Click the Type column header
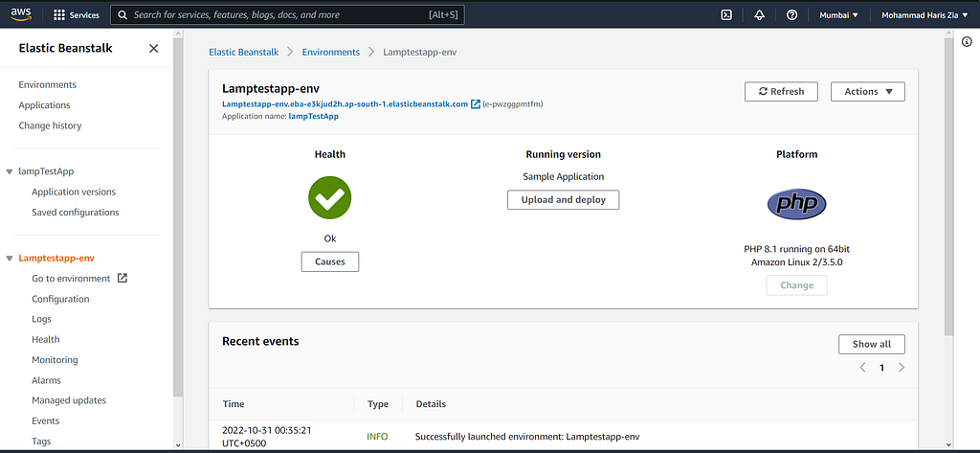Viewport: 980px width, 453px height. [378, 404]
